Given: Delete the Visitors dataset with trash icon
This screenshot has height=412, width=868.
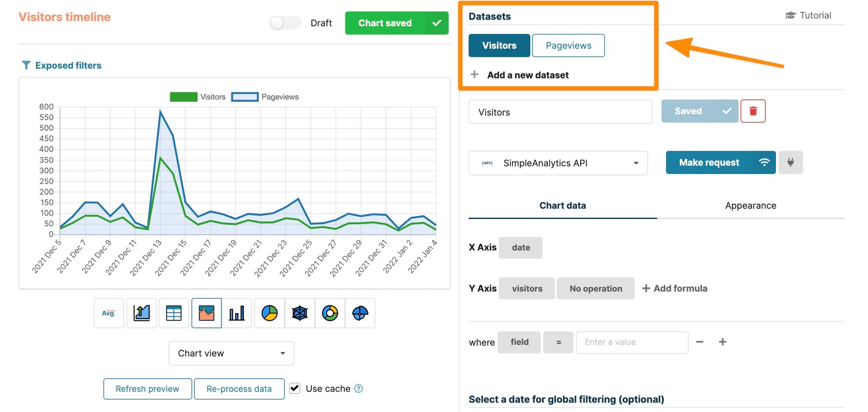Looking at the screenshot, I should (753, 111).
